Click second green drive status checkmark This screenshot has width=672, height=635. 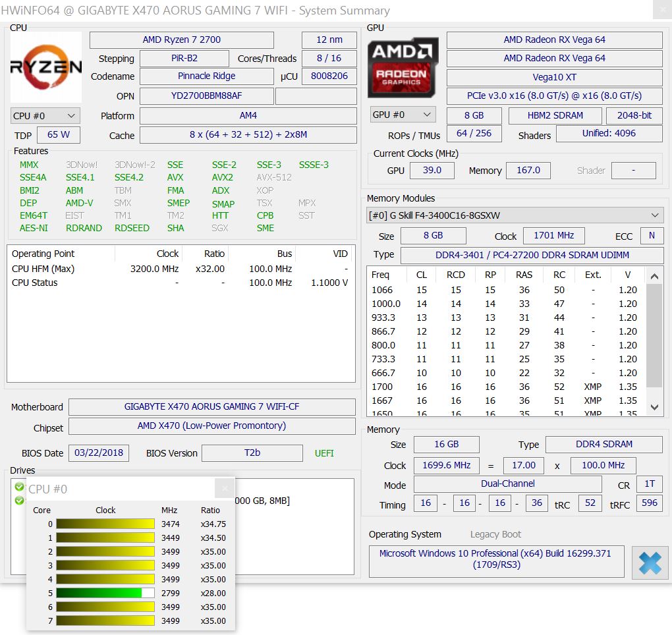click(x=19, y=500)
